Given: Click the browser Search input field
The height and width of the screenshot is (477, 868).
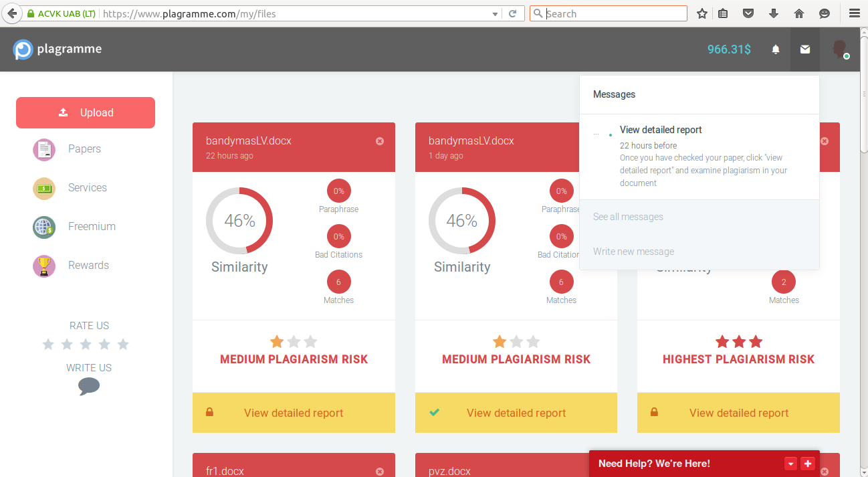Looking at the screenshot, I should coord(609,13).
